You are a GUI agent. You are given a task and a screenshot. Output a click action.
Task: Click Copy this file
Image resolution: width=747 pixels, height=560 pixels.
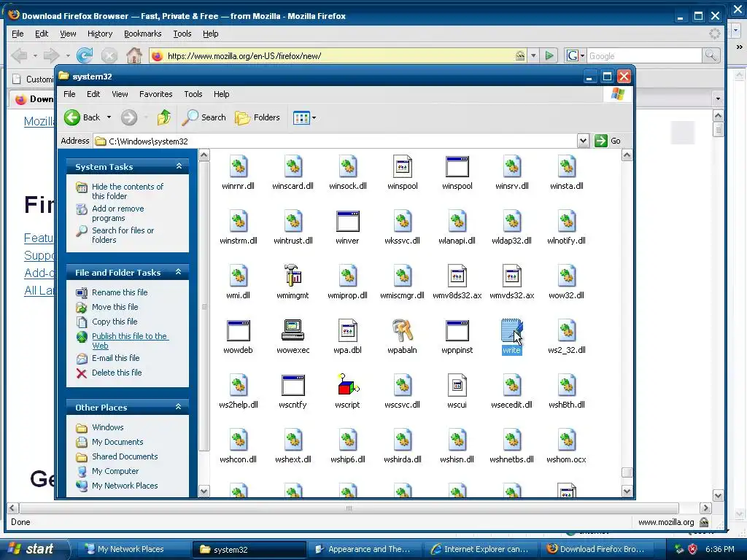(115, 322)
